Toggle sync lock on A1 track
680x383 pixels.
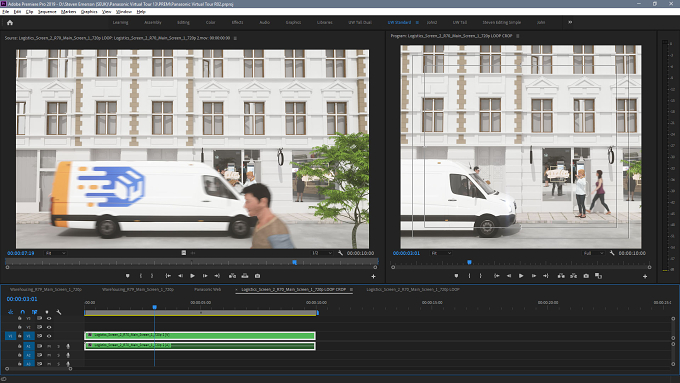[x=39, y=346]
